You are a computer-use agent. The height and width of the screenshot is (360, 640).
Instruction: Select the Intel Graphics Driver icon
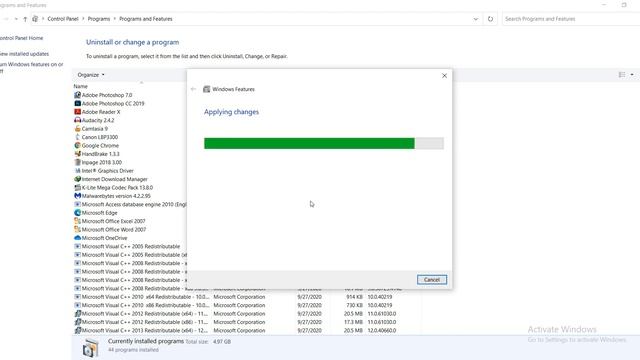(78, 171)
